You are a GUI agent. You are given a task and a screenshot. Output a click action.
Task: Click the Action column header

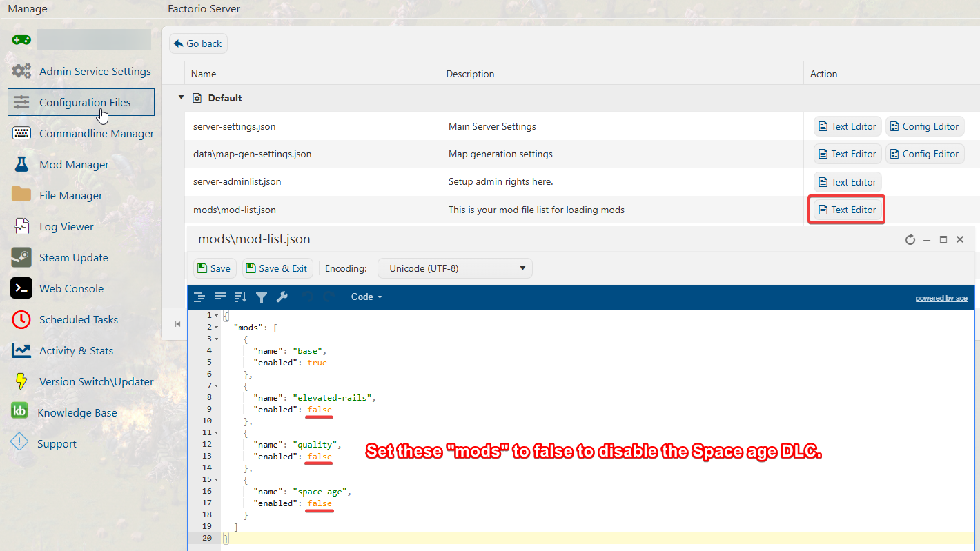(892, 74)
